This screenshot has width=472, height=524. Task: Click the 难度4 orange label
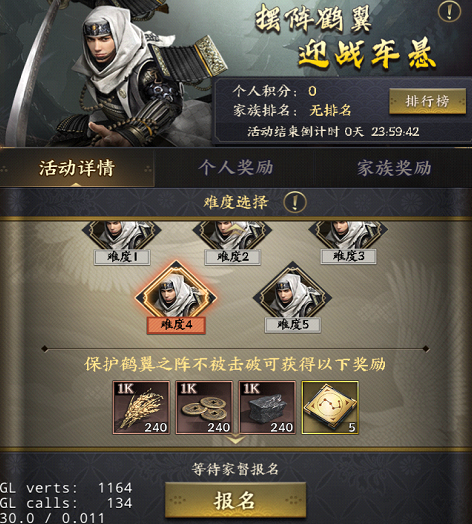176,325
